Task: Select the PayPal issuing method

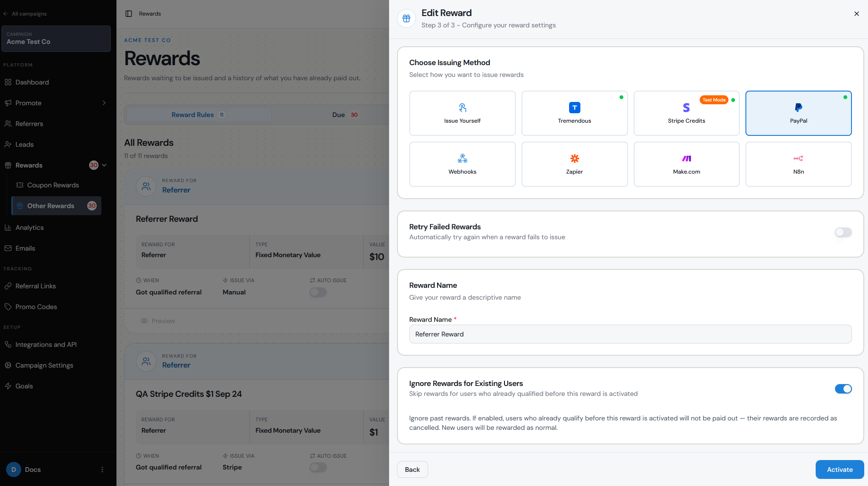Action: [799, 113]
